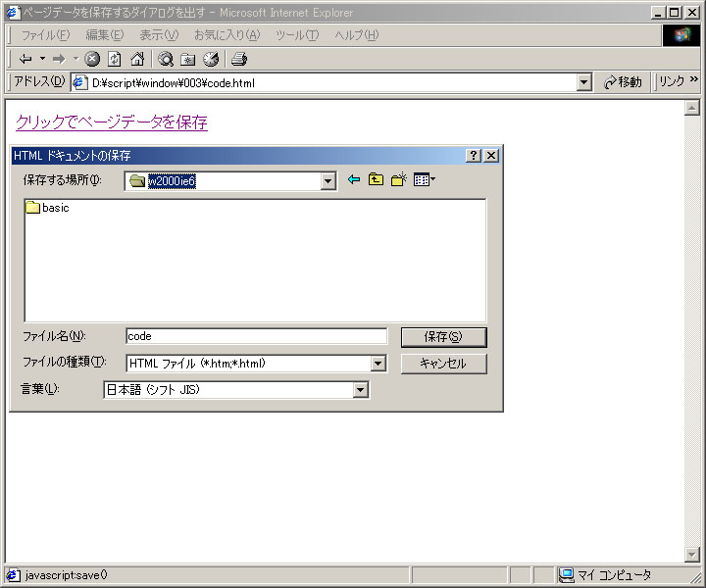Expand the address bar dropdown arrow
This screenshot has width=706, height=588.
[x=584, y=82]
